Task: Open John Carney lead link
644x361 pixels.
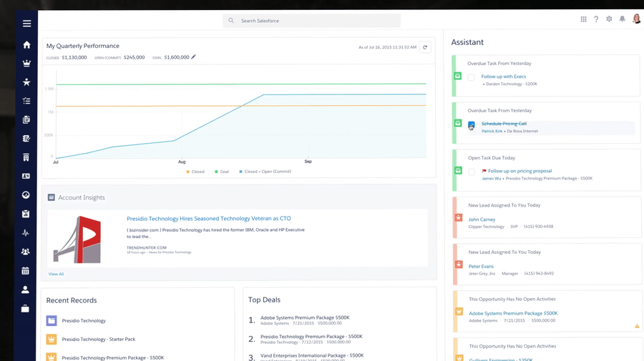Action: [x=482, y=219]
